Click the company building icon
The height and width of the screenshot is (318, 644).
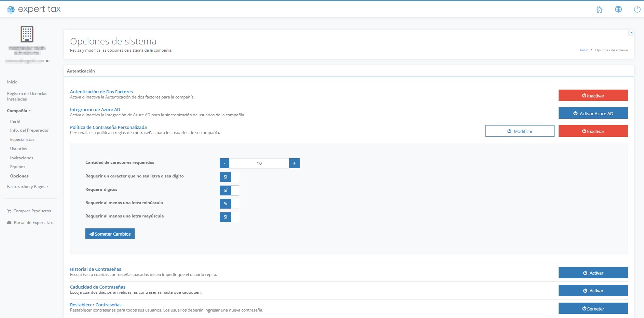[x=27, y=34]
